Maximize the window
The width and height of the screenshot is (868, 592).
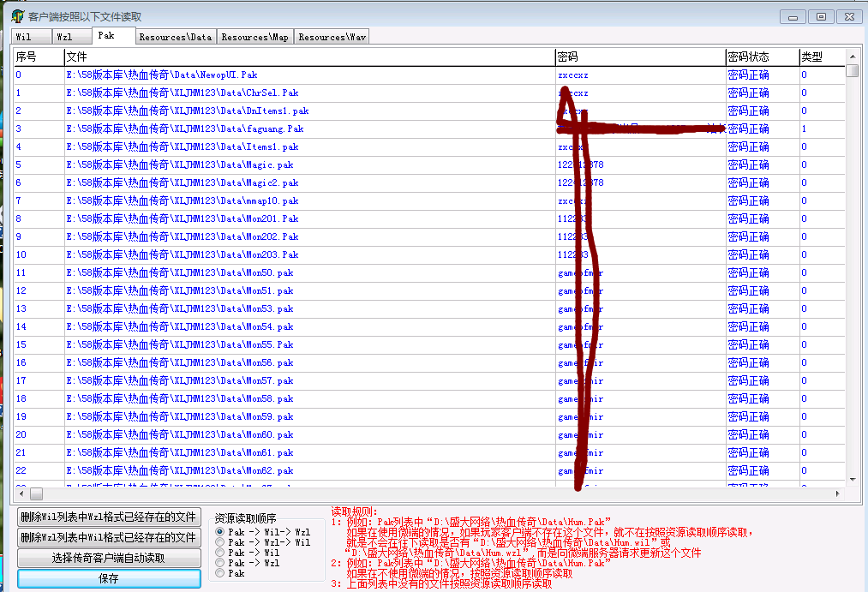[x=821, y=17]
